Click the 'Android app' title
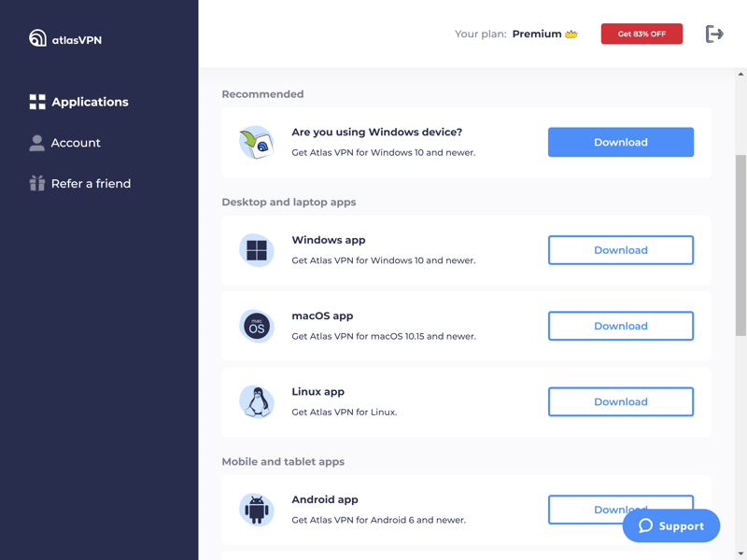Image resolution: width=747 pixels, height=560 pixels. (x=324, y=499)
